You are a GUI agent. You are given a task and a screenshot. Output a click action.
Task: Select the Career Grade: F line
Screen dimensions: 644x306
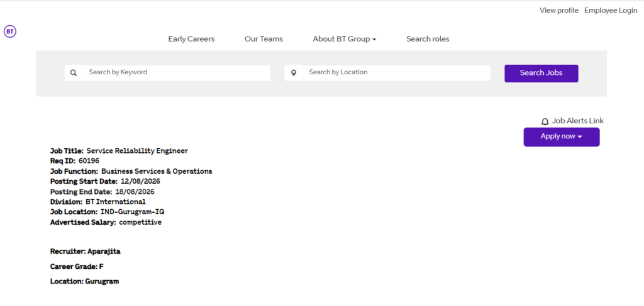pos(77,266)
